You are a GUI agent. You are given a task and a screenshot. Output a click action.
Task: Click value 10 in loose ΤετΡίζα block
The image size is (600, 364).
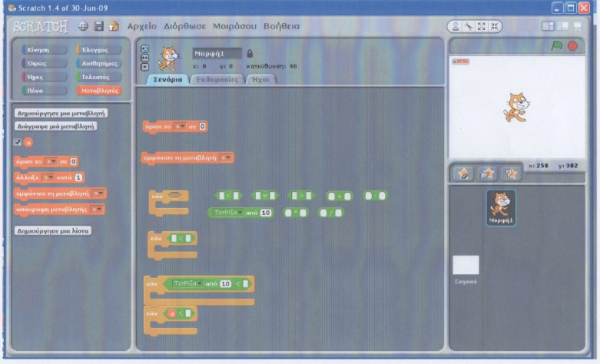[x=266, y=213]
